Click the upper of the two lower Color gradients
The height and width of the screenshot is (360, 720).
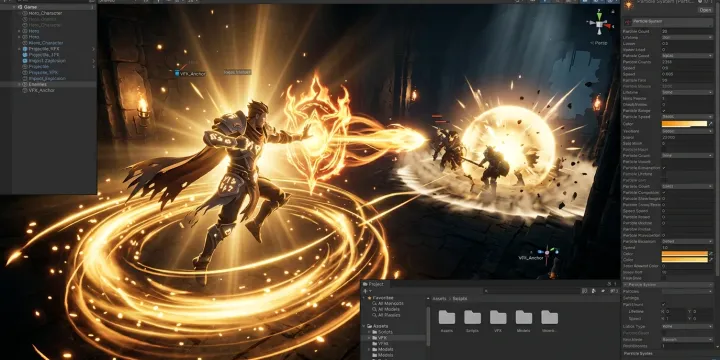(x=684, y=253)
